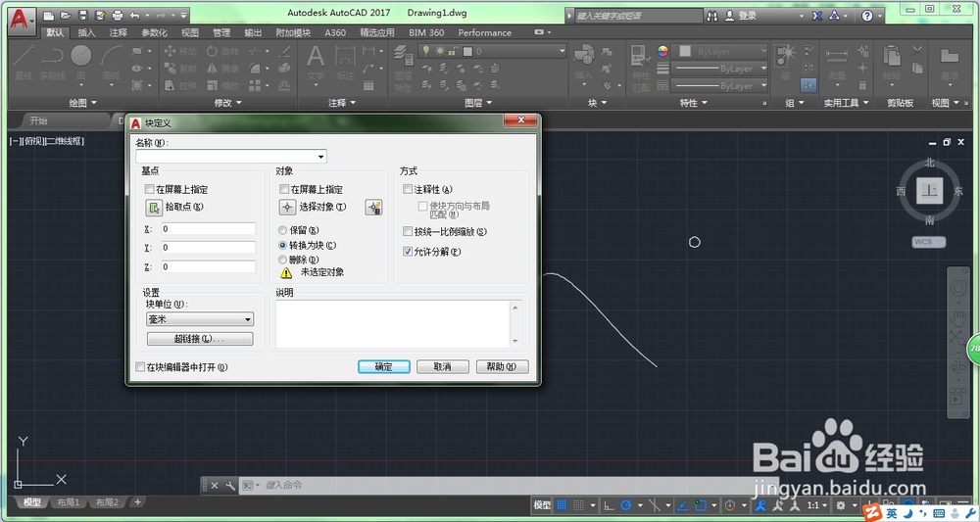Select the 转换为块(C) radio button
The height and width of the screenshot is (522, 980).
click(x=283, y=246)
